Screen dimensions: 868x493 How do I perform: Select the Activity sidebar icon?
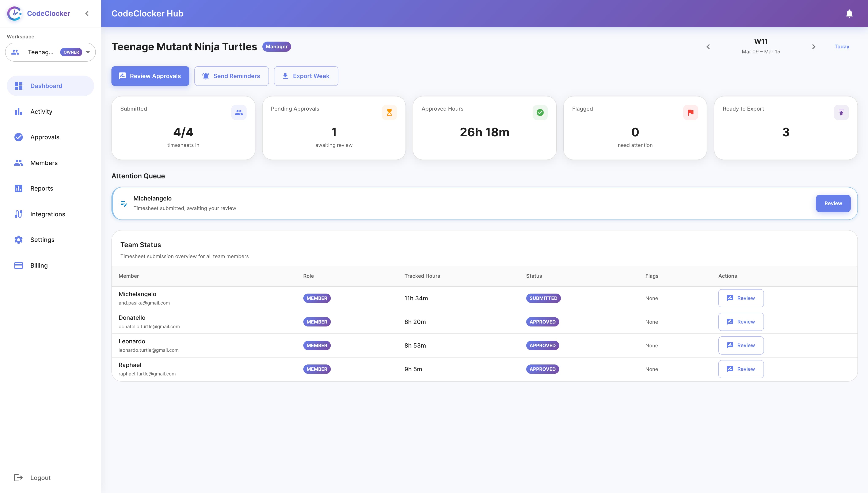tap(18, 111)
